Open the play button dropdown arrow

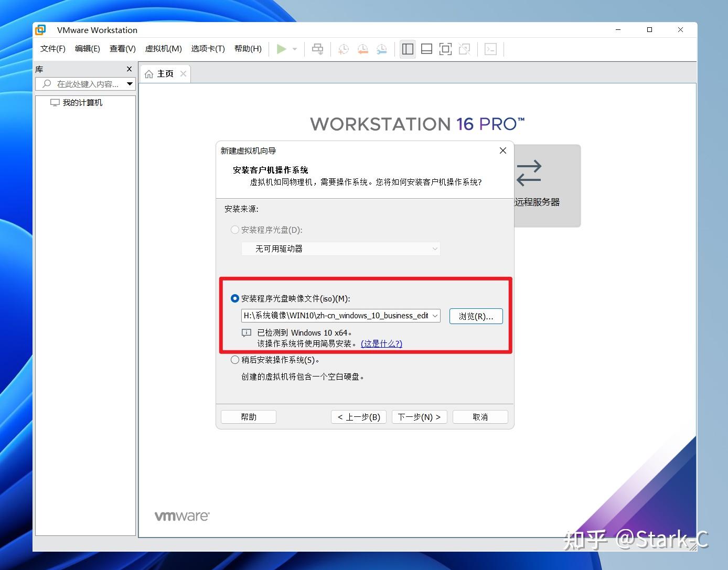point(295,49)
